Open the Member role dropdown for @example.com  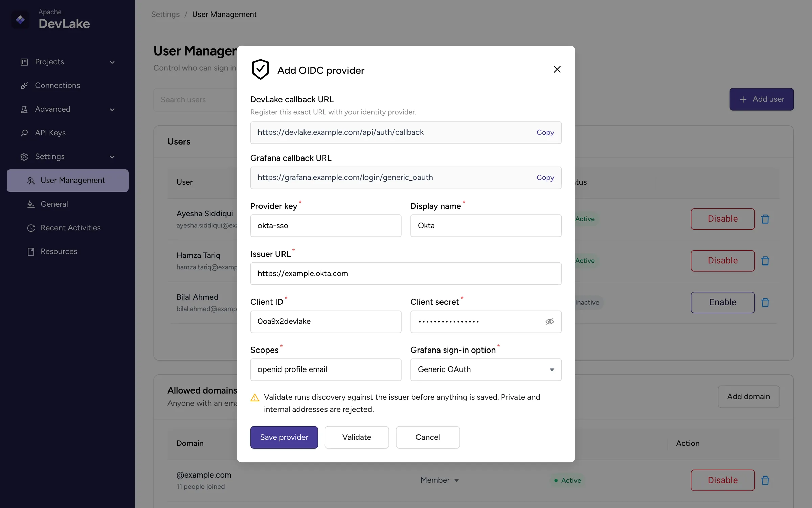[440, 480]
